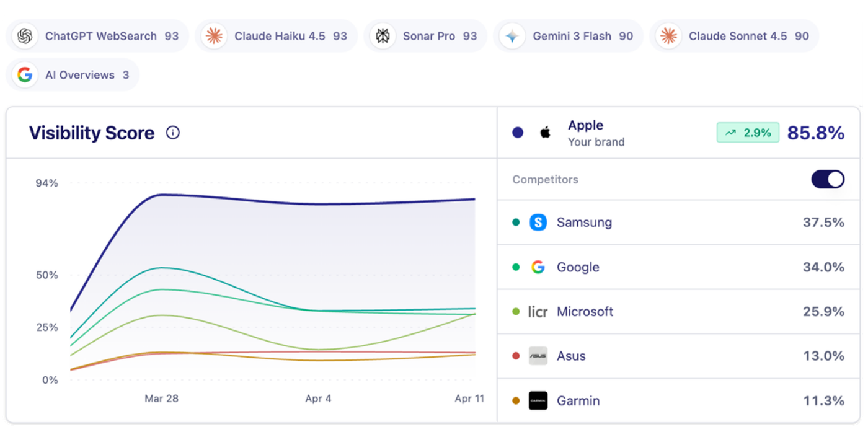Click the Claude Sonnet 4.5 filter chip

coord(734,35)
